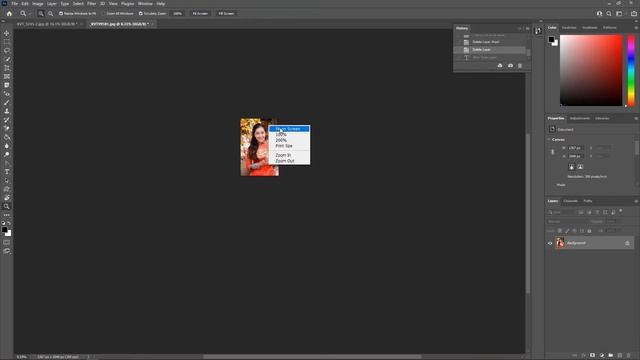Click in the color picker field
640x360 pixels.
click(x=591, y=70)
